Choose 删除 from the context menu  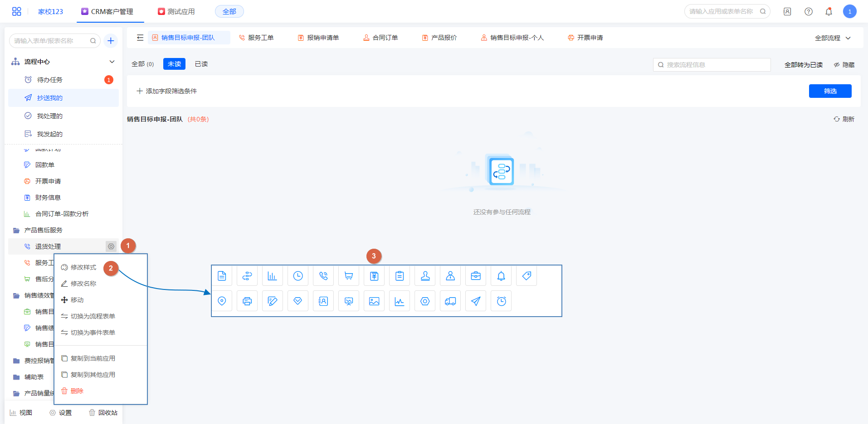coord(77,391)
